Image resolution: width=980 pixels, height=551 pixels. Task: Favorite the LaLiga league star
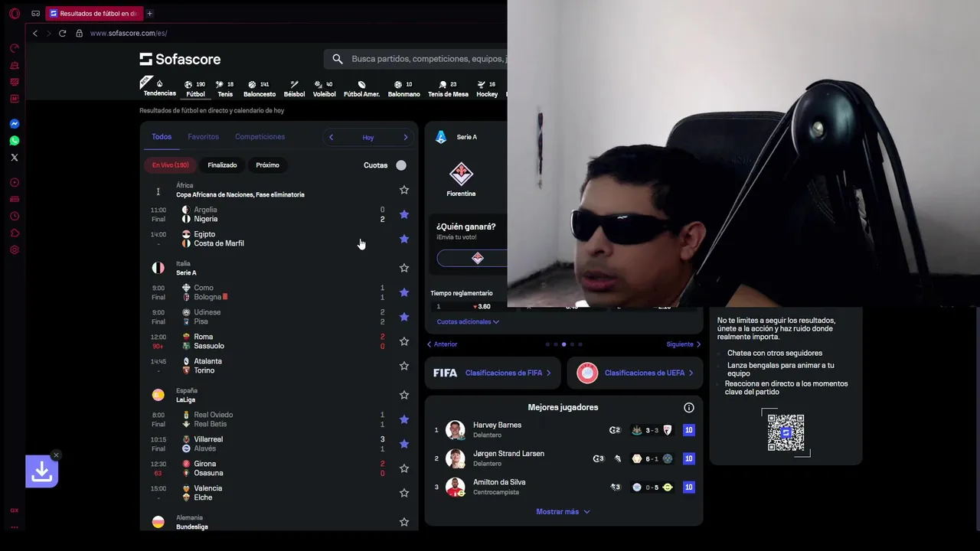[x=404, y=395]
